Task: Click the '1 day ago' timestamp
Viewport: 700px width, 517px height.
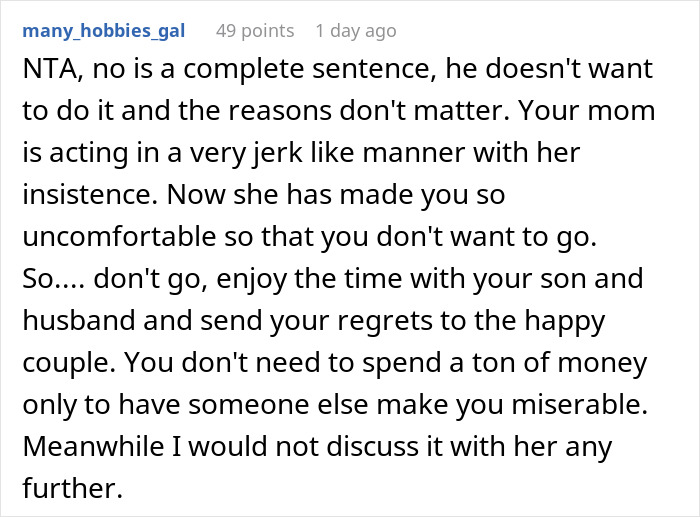Action: pyautogui.click(x=357, y=31)
